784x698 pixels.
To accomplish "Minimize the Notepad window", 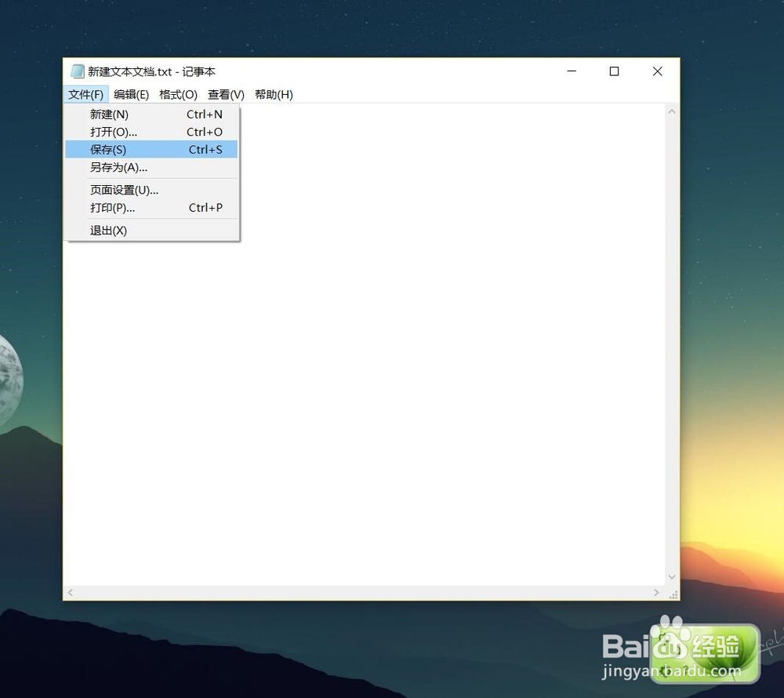I will coord(572,71).
